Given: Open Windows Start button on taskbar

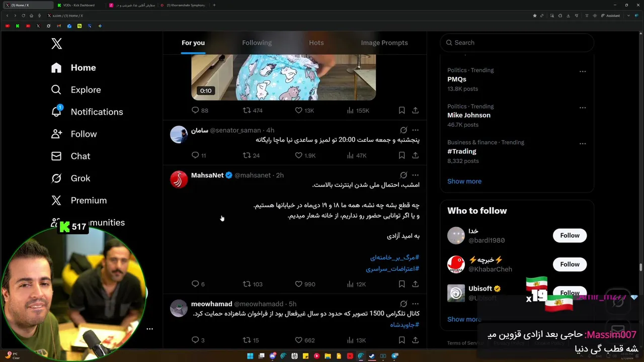Looking at the screenshot, I should [250, 356].
